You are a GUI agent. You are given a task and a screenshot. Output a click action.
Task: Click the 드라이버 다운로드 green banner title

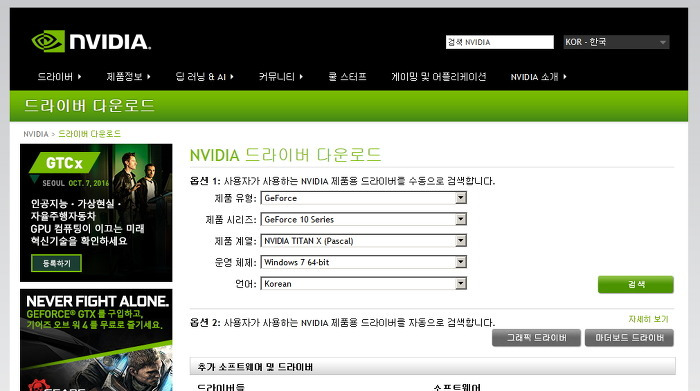(x=89, y=106)
